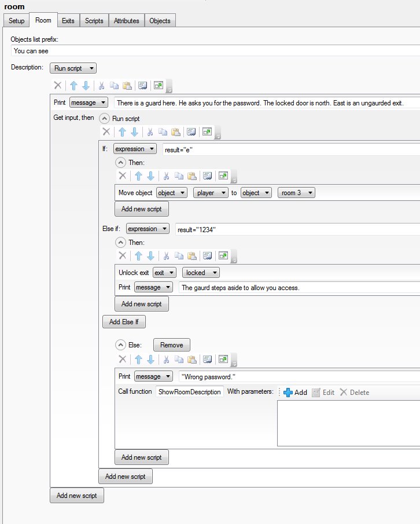Click the paste icon in the toolbar under Get input's Run script
420x524 pixels.
tap(176, 132)
